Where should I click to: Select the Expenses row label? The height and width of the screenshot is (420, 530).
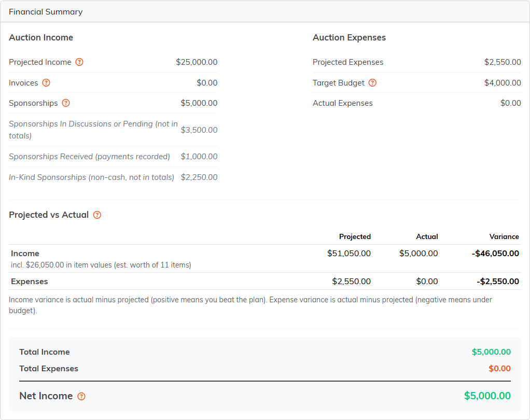(x=30, y=282)
